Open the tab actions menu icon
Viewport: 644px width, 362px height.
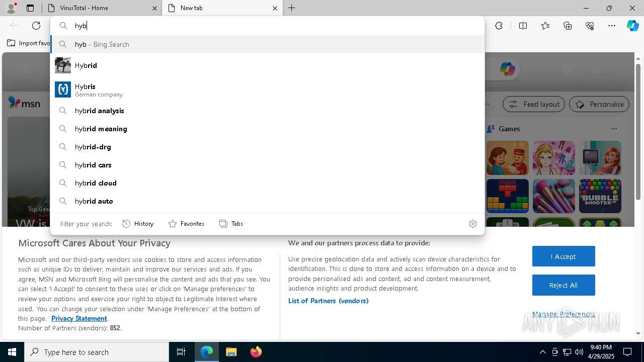coord(30,8)
